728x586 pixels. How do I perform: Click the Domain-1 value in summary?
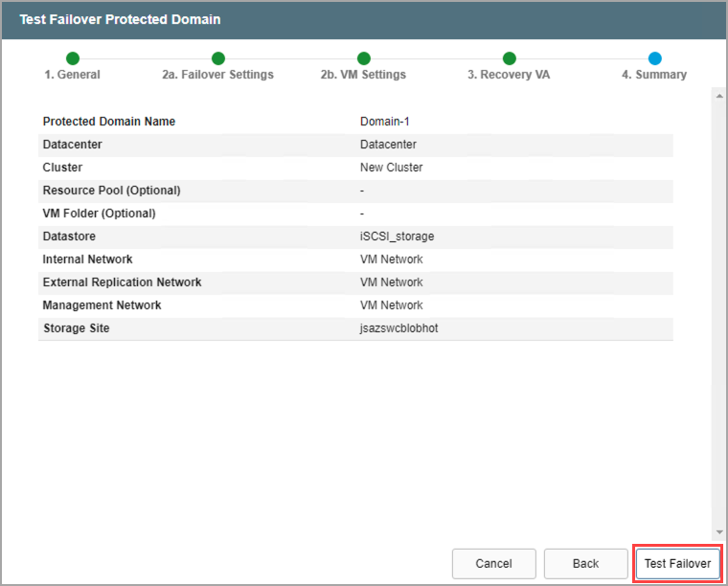[x=385, y=122]
